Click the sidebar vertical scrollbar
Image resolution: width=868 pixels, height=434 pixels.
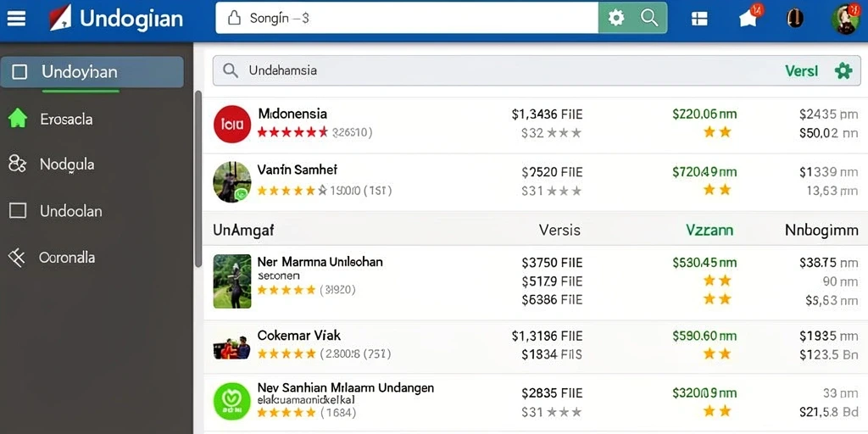click(198, 180)
